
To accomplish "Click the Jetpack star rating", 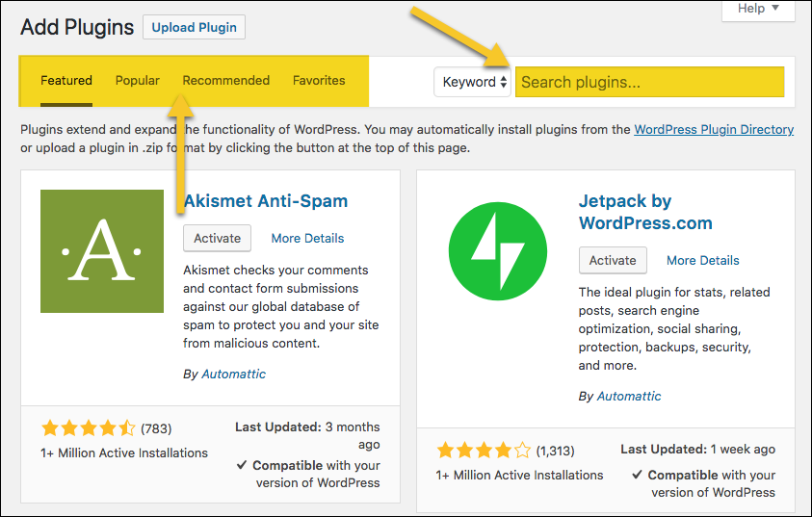I will [x=484, y=451].
